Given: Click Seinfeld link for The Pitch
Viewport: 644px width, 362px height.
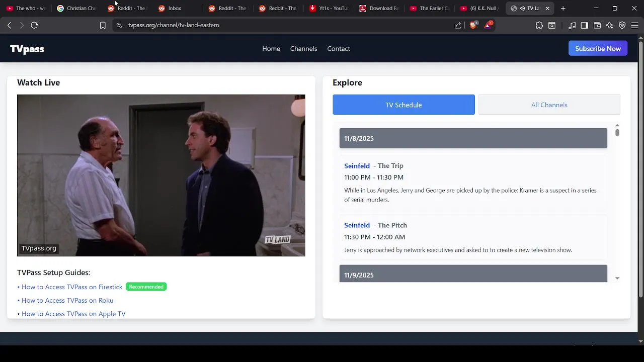Looking at the screenshot, I should [357, 225].
